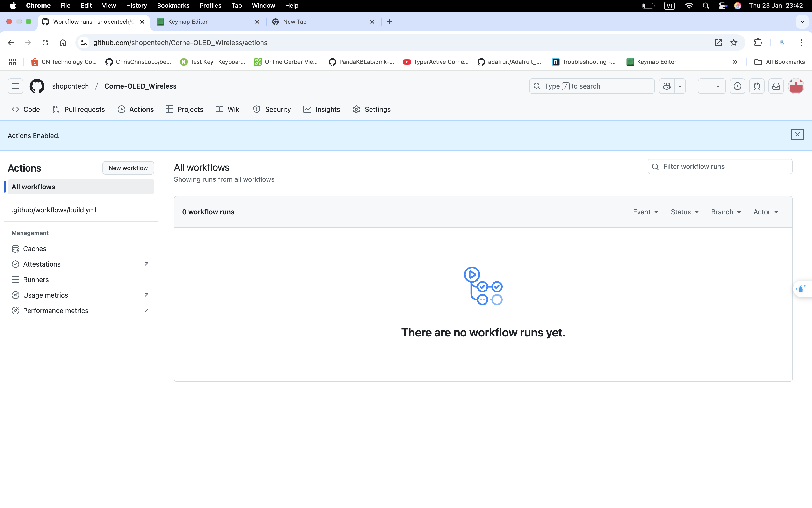Image resolution: width=812 pixels, height=508 pixels.
Task: Reload the current page
Action: point(46,42)
